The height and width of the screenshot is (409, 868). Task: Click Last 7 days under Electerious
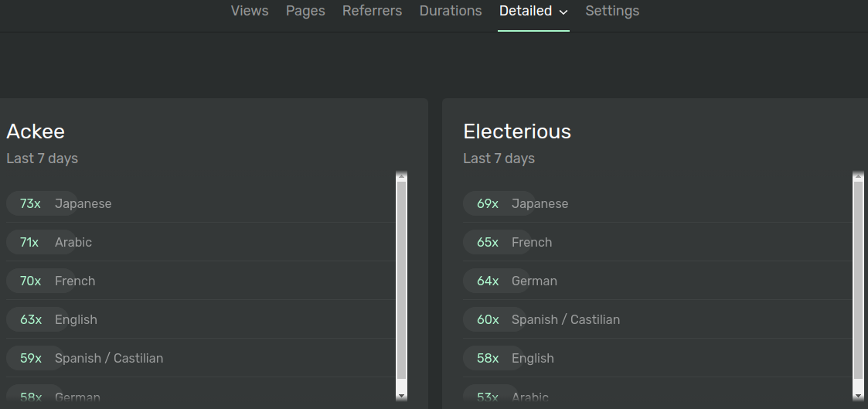pyautogui.click(x=499, y=158)
